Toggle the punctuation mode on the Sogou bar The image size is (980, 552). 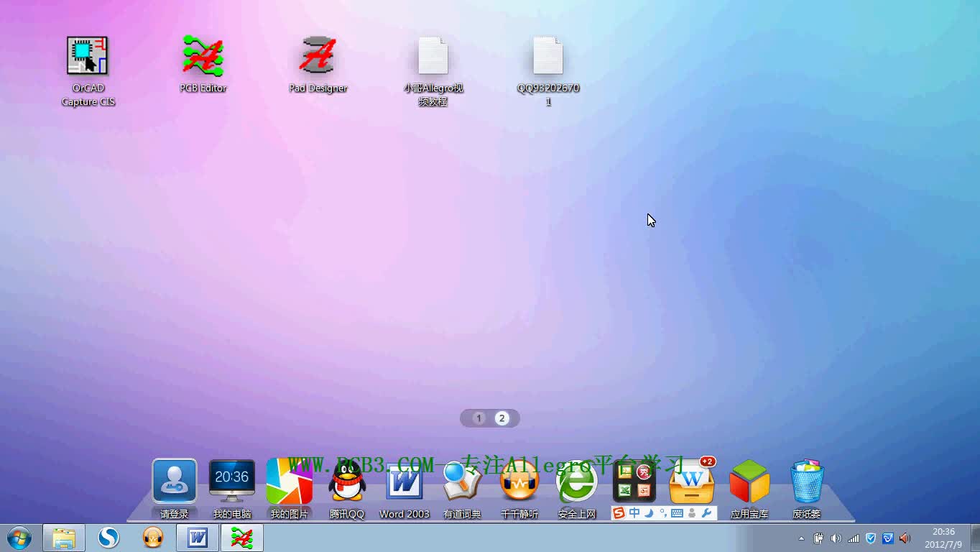(662, 513)
